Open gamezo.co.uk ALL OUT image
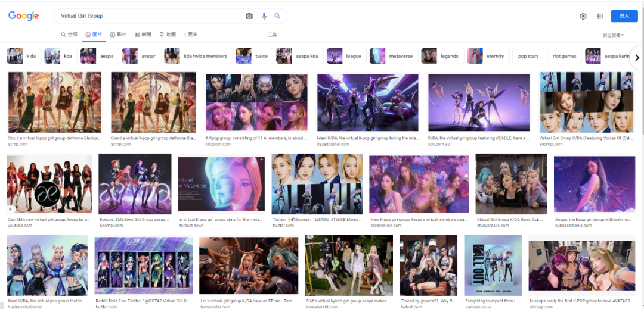 pyautogui.click(x=493, y=265)
